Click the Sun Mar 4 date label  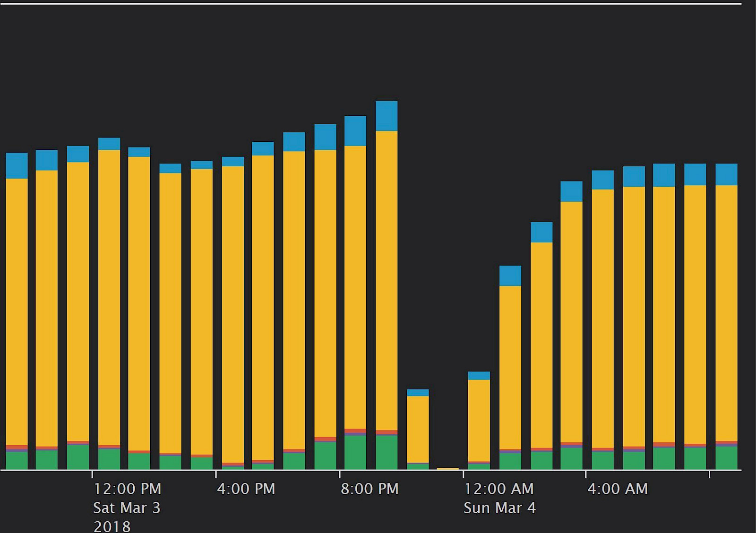(x=499, y=508)
